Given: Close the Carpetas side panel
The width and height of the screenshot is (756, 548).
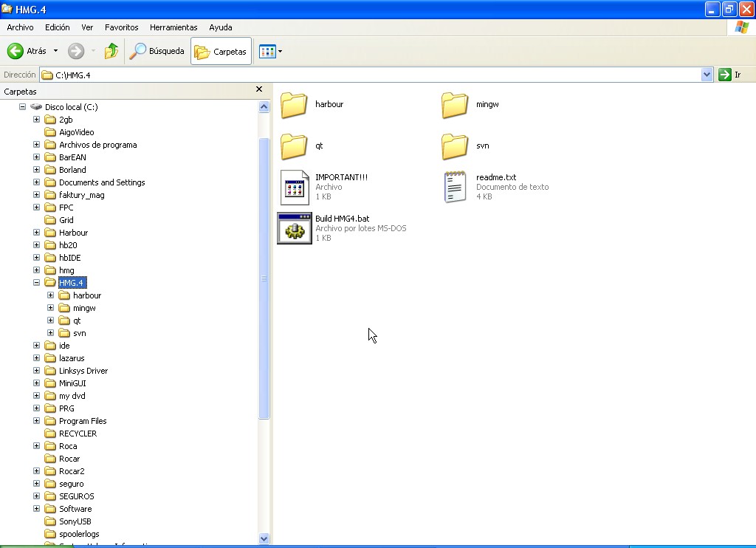Looking at the screenshot, I should click(259, 89).
